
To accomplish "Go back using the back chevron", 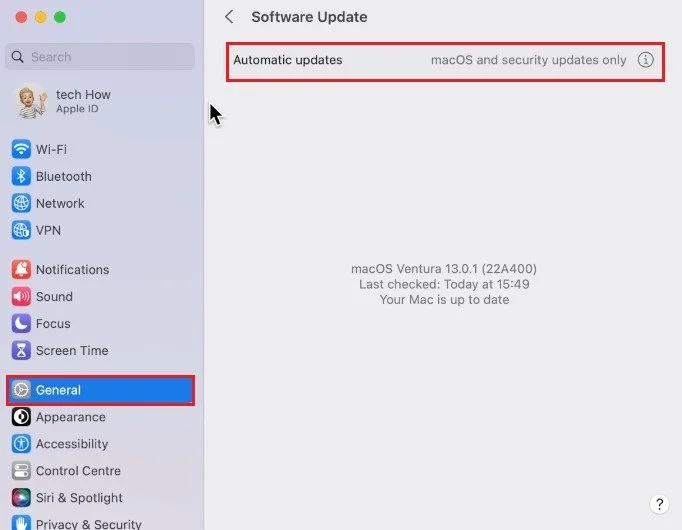I will pyautogui.click(x=229, y=17).
